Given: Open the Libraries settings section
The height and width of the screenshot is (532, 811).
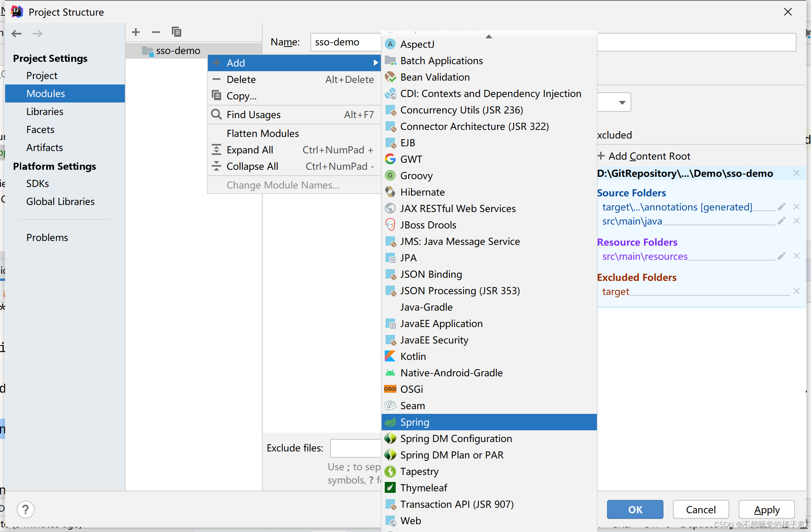Looking at the screenshot, I should tap(45, 111).
